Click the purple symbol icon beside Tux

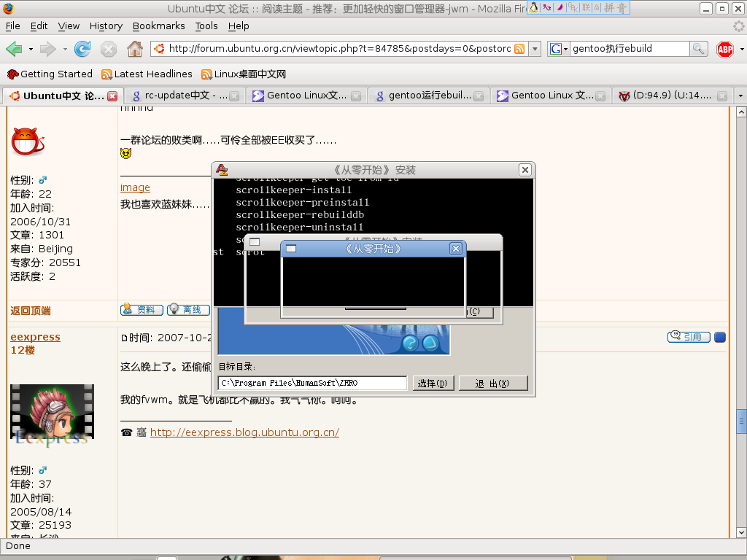pyautogui.click(x=547, y=7)
